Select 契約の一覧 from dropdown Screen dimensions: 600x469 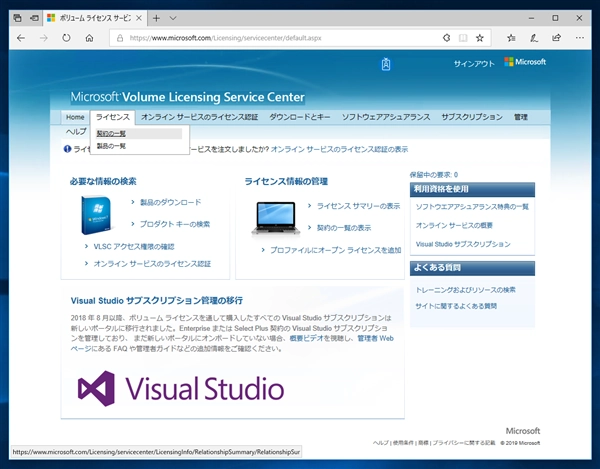coord(139,134)
